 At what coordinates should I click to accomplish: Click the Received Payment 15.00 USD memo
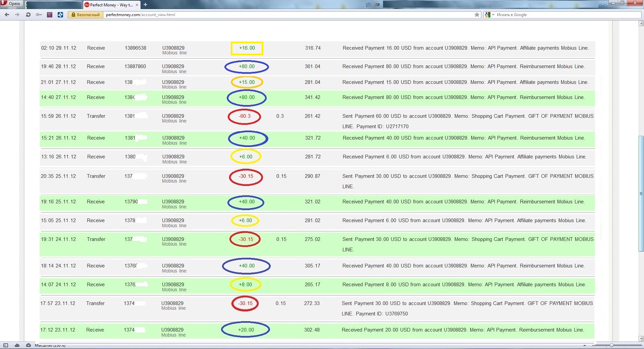click(465, 82)
